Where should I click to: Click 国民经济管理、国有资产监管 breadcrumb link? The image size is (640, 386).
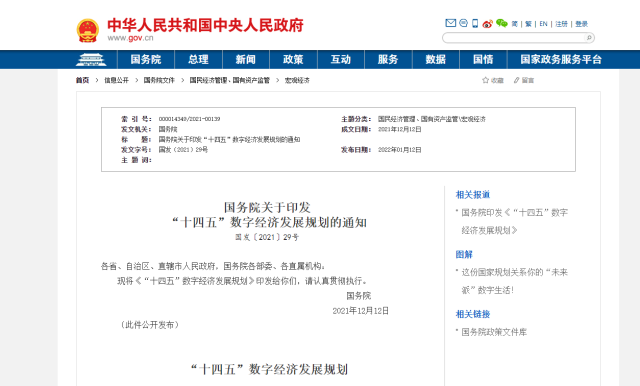230,80
